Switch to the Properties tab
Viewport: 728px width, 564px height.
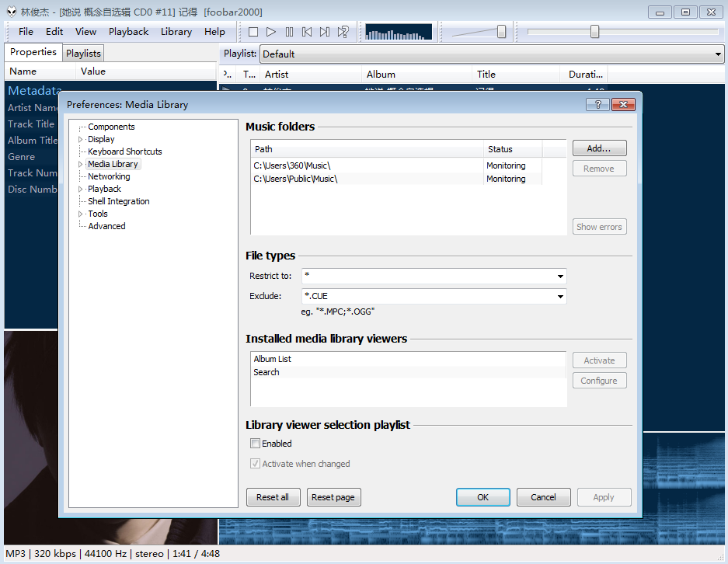coord(33,52)
